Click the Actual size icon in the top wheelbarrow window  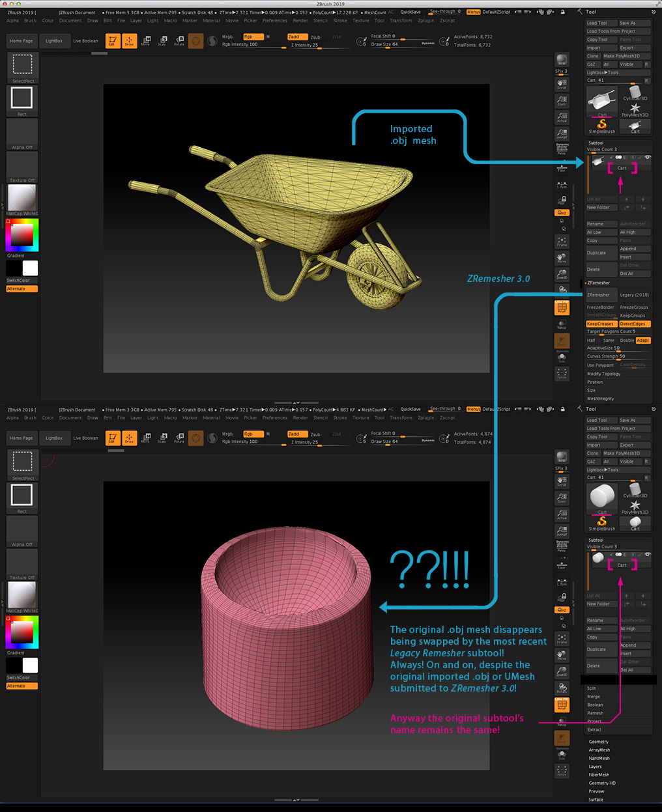(x=562, y=117)
